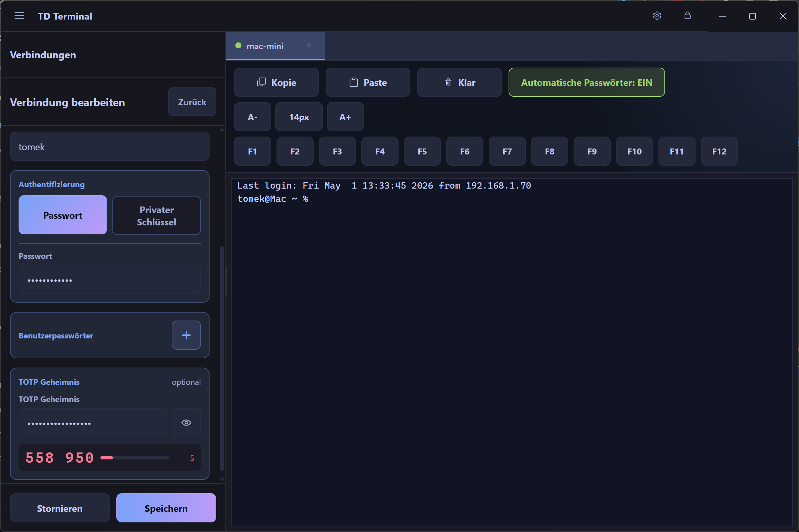Close the mac-mini tab
This screenshot has width=799, height=532.
tap(309, 45)
